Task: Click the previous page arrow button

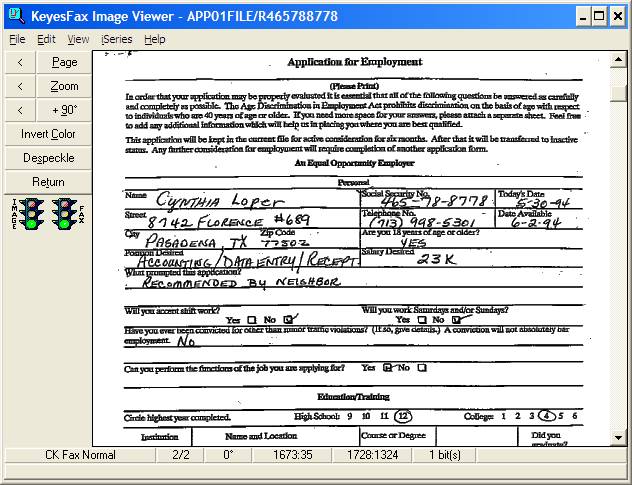Action: (20, 62)
